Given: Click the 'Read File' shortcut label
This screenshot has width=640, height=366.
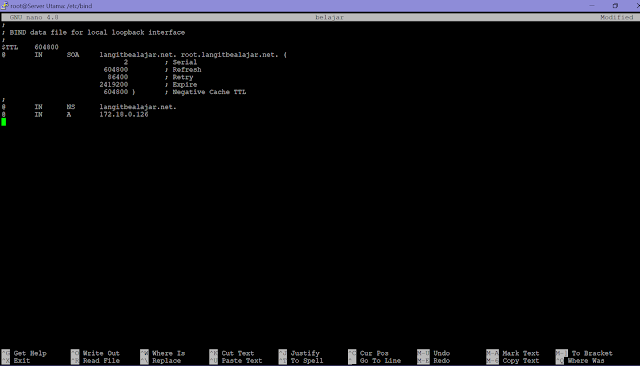Looking at the screenshot, I should pyautogui.click(x=101, y=361).
